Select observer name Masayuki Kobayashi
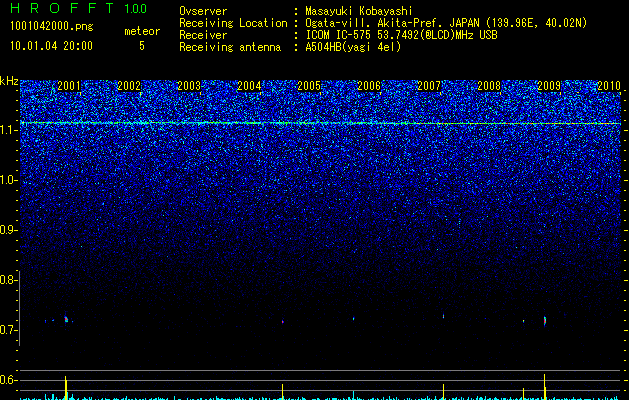Screen dimensions: 629x400 click(359, 11)
